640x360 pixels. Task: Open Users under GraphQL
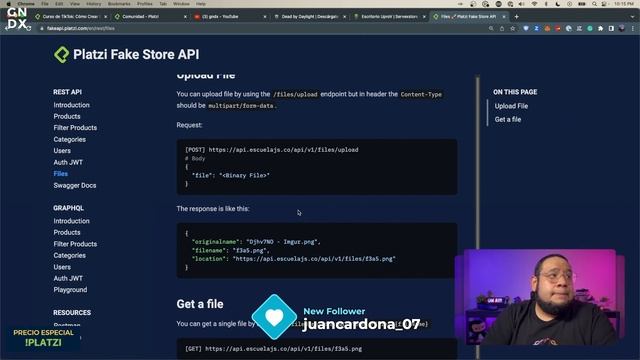62,267
